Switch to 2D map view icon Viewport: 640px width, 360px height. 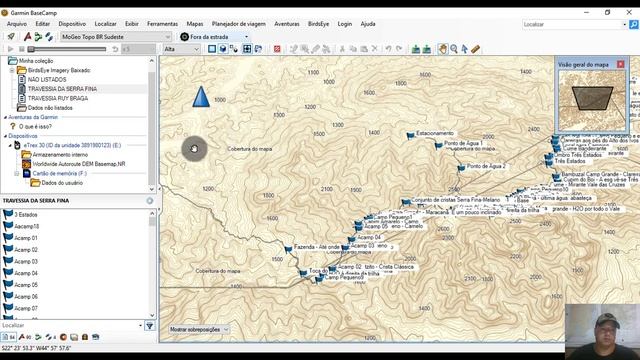(x=212, y=49)
